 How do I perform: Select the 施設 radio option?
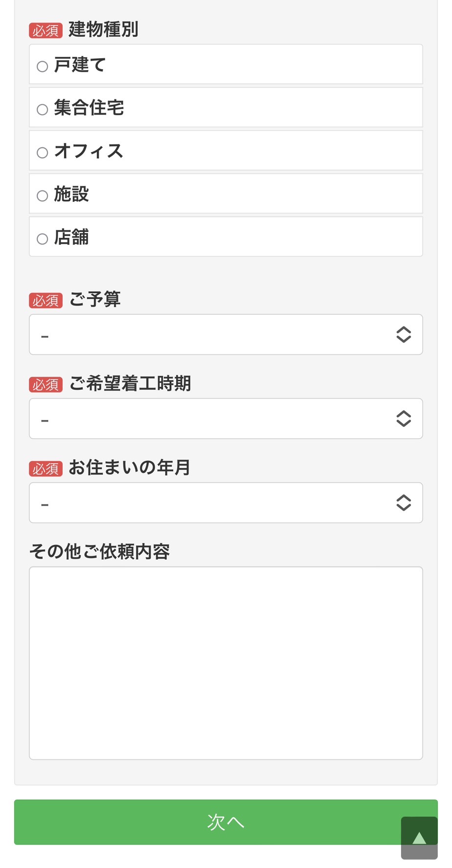click(42, 195)
